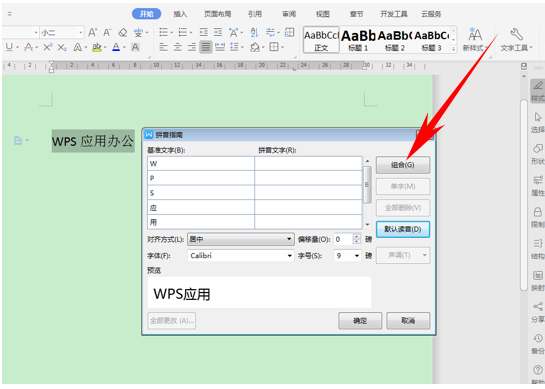Switch to the 审阅 tab

tap(289, 14)
